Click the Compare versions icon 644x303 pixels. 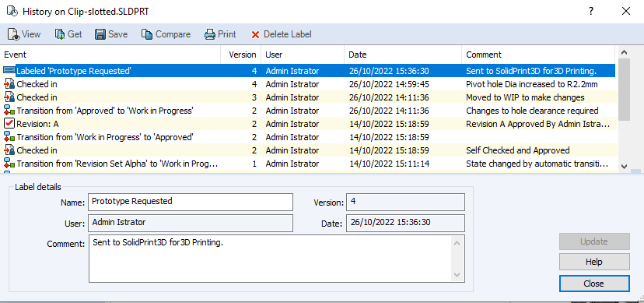click(147, 34)
